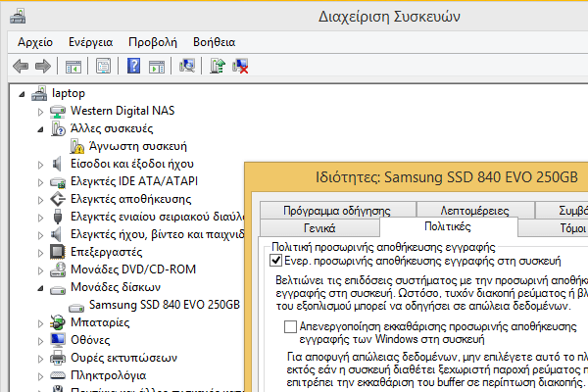Click the Forward arrow toolbar icon
Viewport: 588px width, 392px height.
(43, 67)
